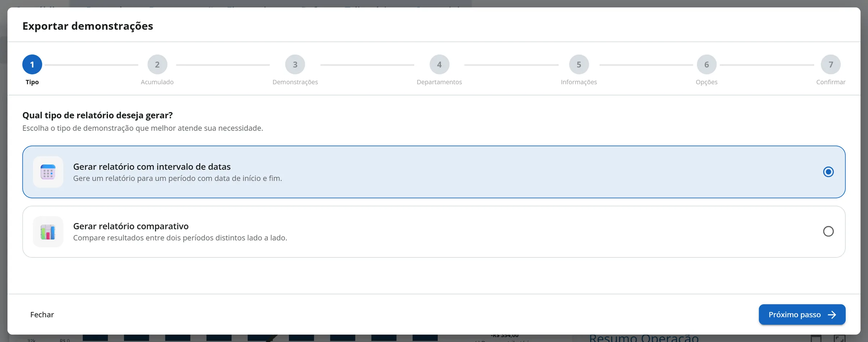Click 'Escolha o tipo de demonstração' subtitle text

click(x=143, y=128)
